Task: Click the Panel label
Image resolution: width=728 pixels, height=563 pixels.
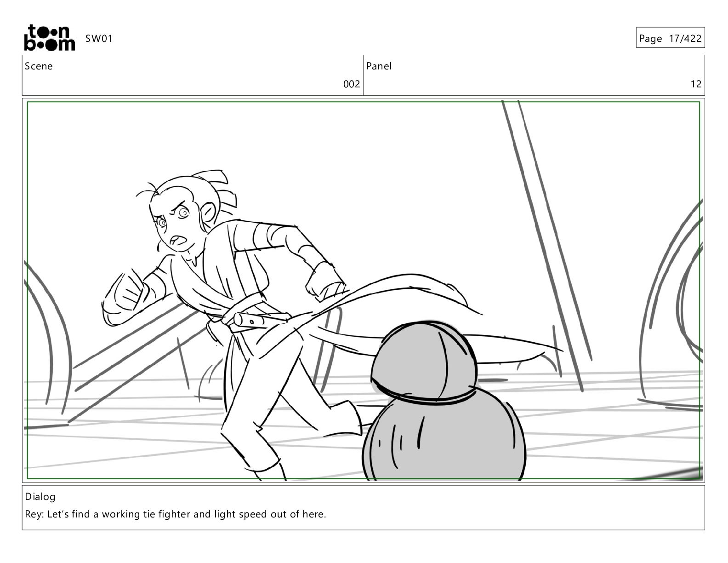Action: point(379,66)
